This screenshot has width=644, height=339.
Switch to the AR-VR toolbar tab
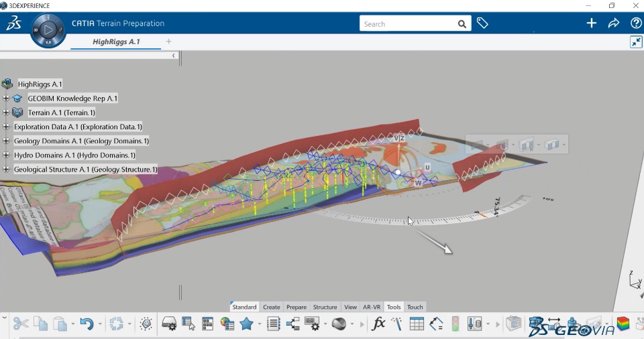click(372, 307)
